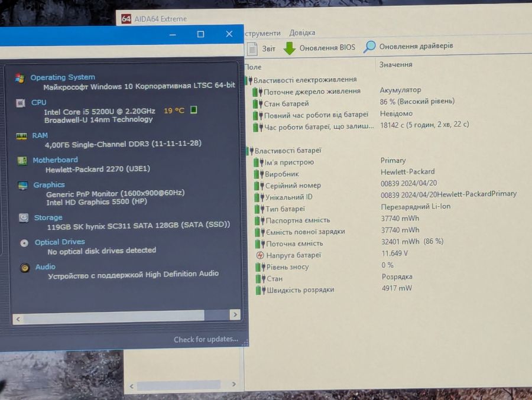Image resolution: width=532 pixels, height=400 pixels.
Task: Select the Час роботи батареї, що залиш... row
Action: point(361,126)
